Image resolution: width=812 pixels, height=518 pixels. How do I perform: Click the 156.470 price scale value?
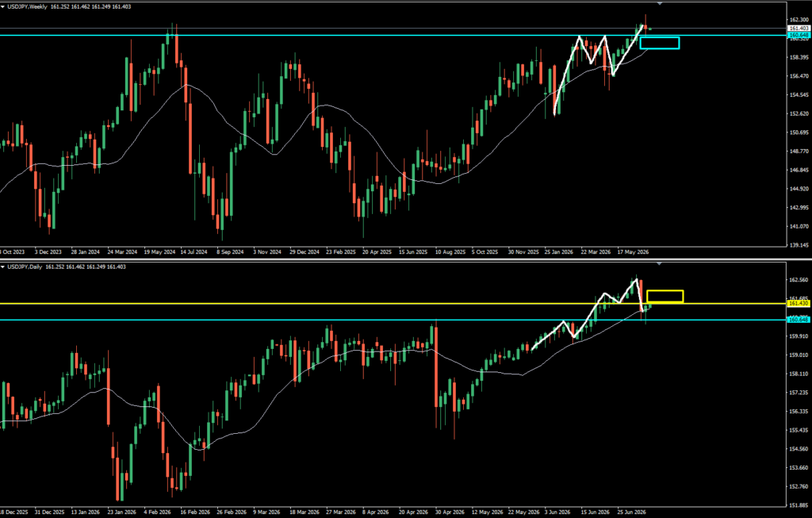click(x=799, y=76)
